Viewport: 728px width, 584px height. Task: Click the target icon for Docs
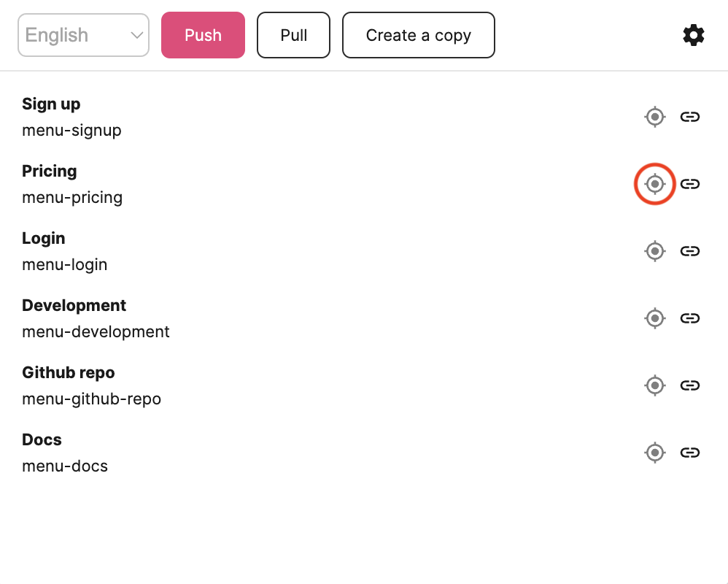click(x=655, y=453)
